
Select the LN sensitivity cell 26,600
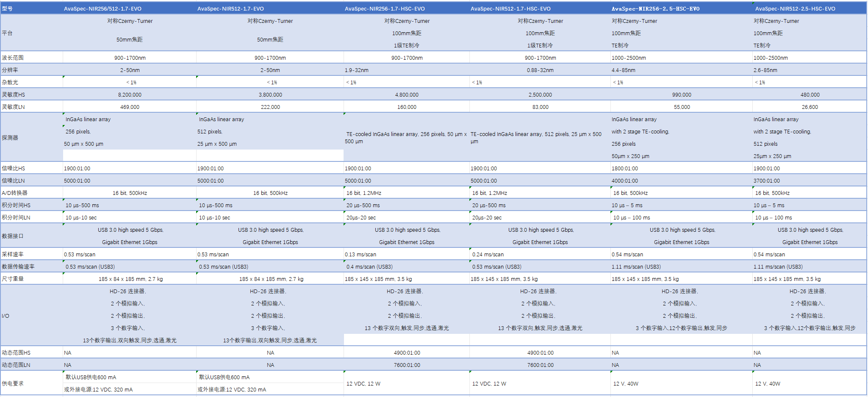810,107
